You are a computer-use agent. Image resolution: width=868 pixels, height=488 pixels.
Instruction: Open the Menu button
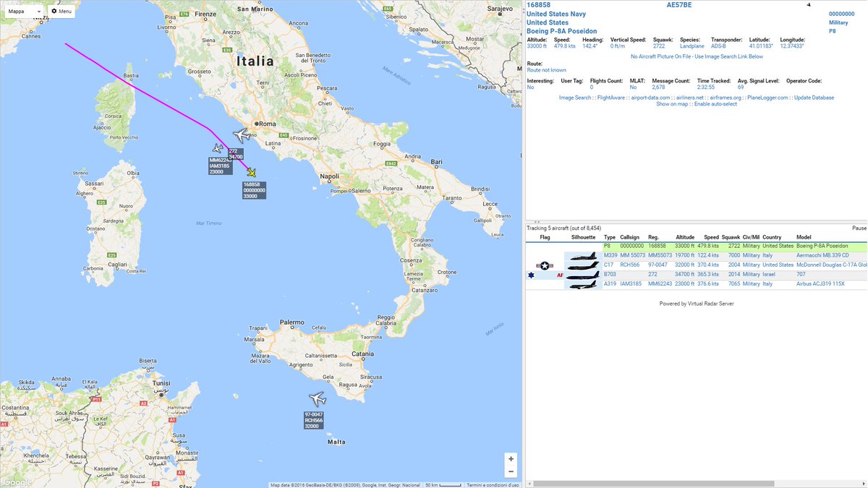[x=61, y=12]
